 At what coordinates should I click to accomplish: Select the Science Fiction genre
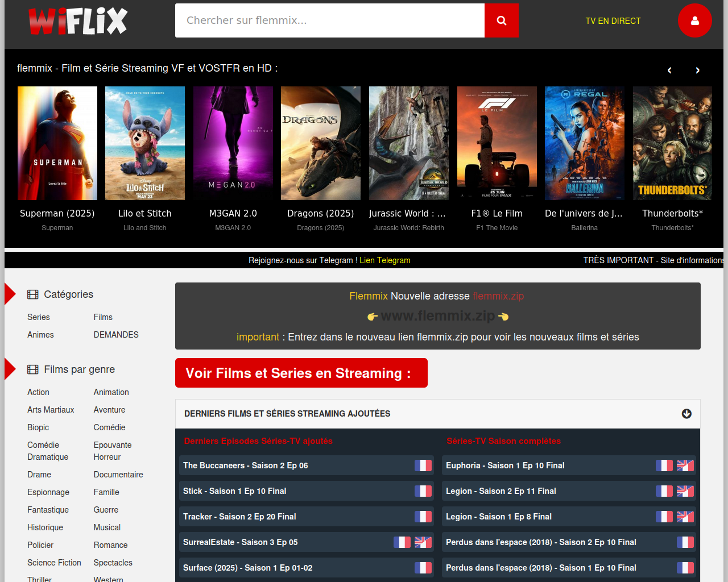point(54,563)
